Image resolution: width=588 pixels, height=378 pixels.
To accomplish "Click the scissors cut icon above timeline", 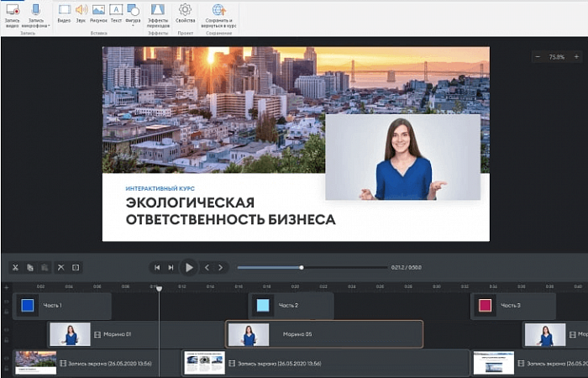I will [x=15, y=267].
